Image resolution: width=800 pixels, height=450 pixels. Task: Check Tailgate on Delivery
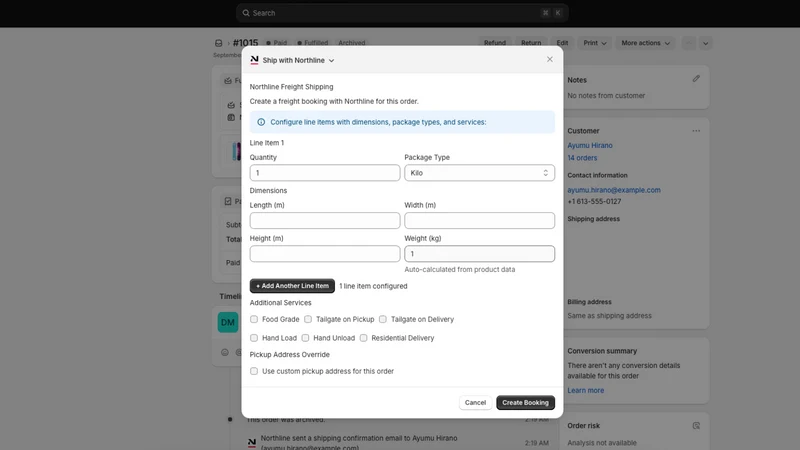(x=383, y=319)
